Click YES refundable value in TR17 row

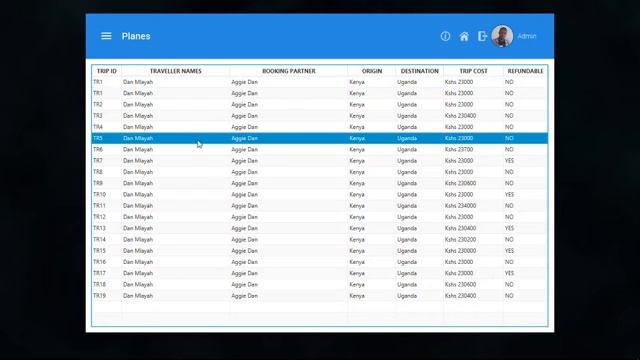pos(509,273)
